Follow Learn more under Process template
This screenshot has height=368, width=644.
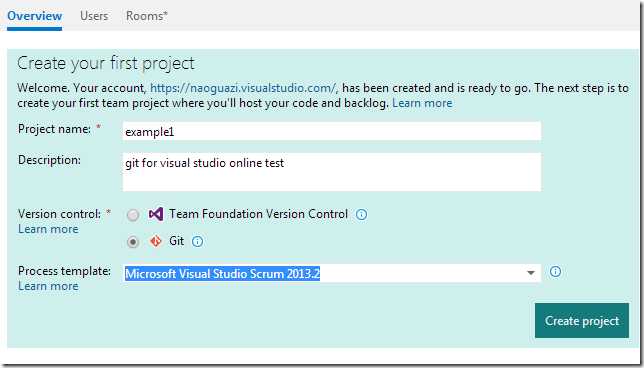click(x=48, y=286)
